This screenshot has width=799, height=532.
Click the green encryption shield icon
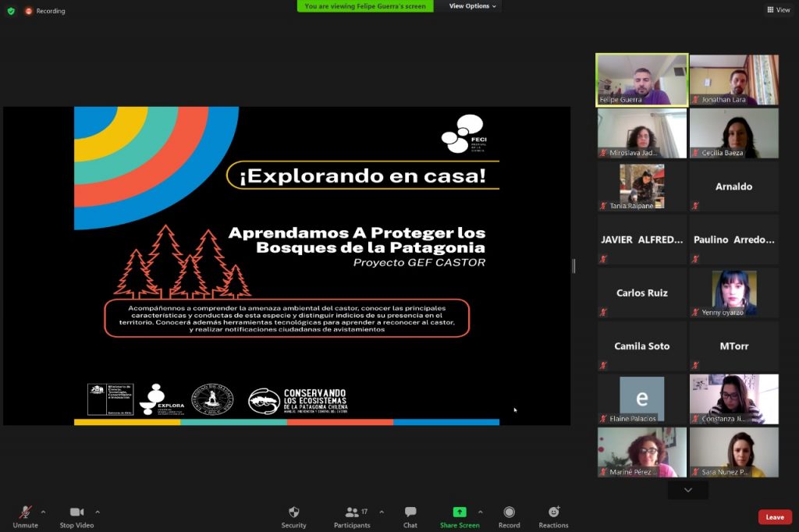pos(11,11)
